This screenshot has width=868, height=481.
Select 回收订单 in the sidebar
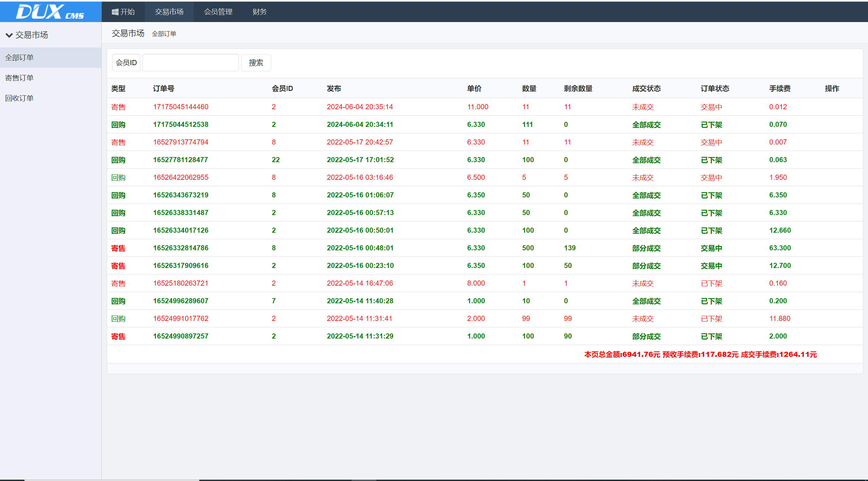coord(19,98)
